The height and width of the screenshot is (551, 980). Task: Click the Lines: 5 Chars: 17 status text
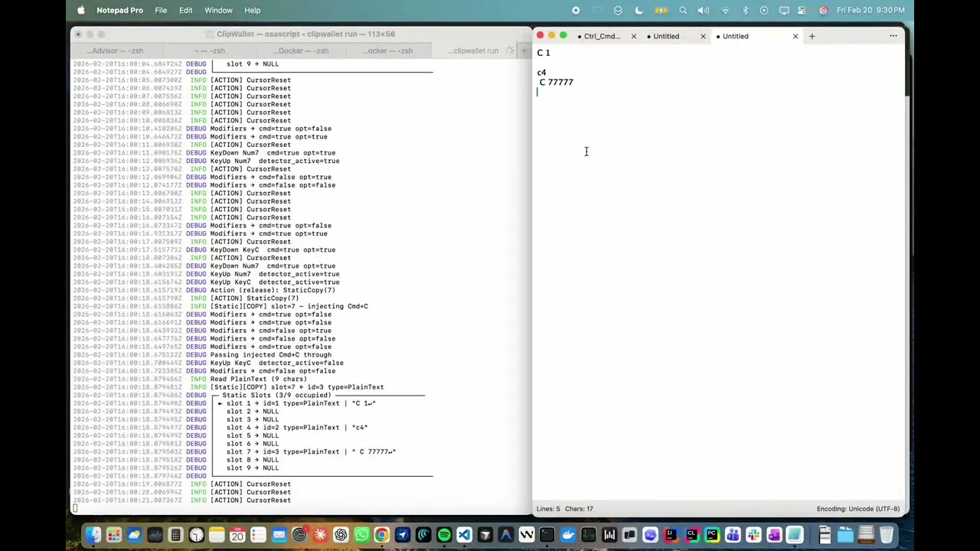click(564, 508)
